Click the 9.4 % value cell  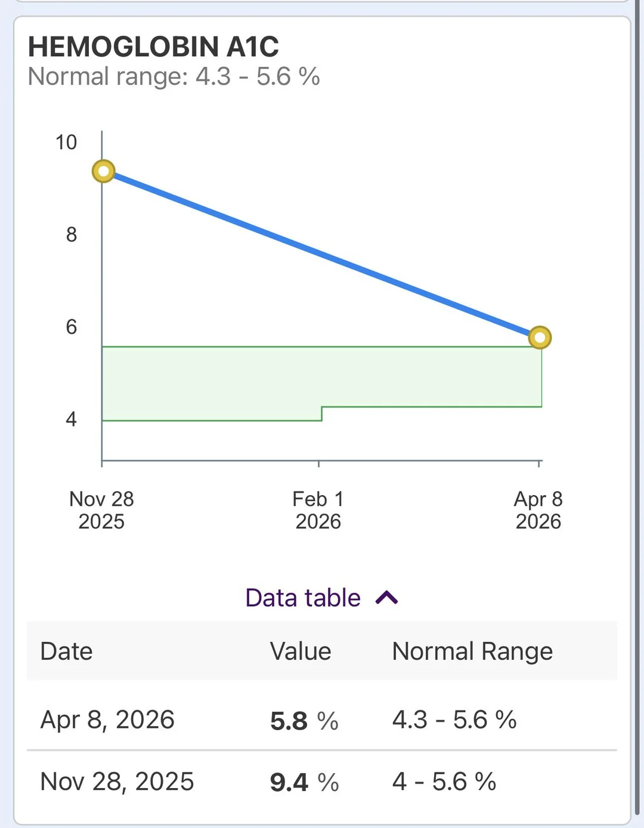click(304, 781)
